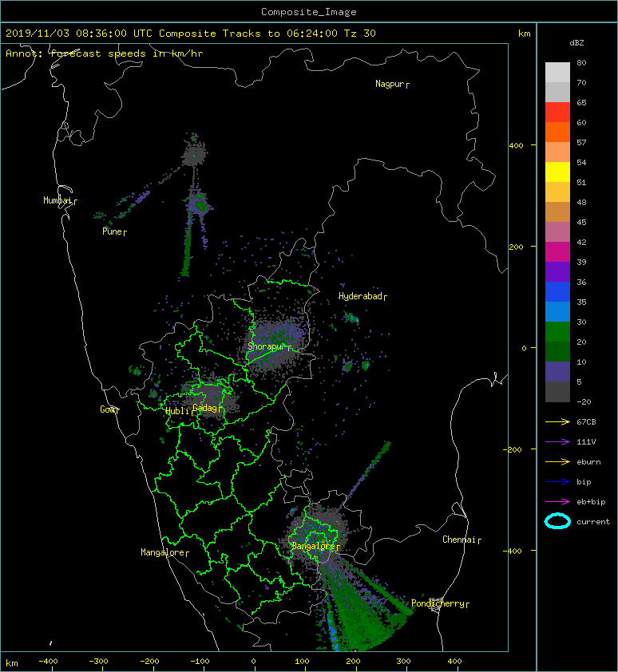The height and width of the screenshot is (672, 618).
Task: Click the 400 tick on the right axis
Action: 517,146
